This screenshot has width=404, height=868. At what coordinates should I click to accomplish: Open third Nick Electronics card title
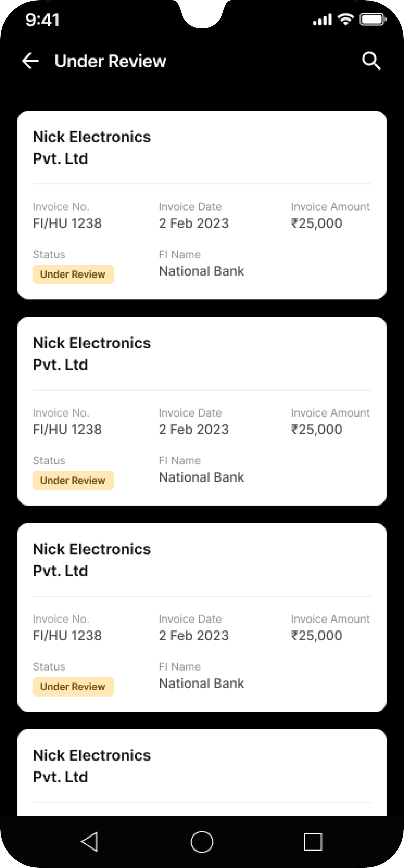[x=92, y=560]
